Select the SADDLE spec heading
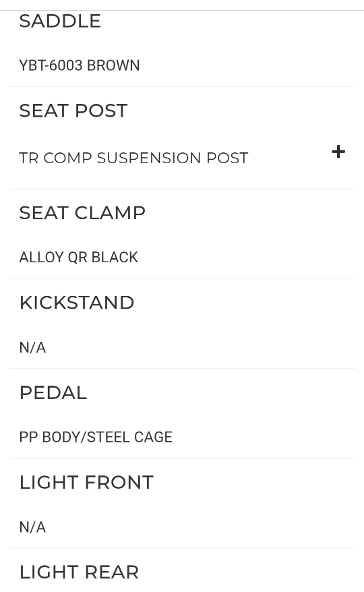The image size is (364, 592). (x=60, y=21)
